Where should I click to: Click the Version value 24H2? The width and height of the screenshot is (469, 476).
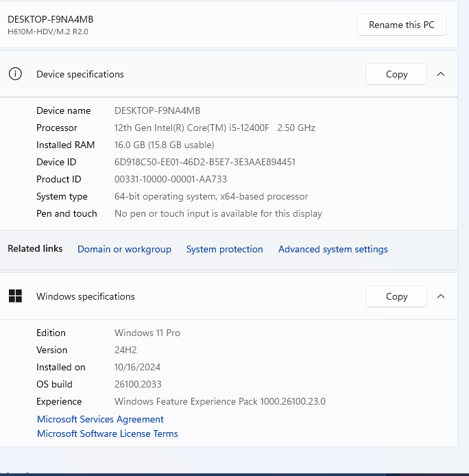point(125,350)
